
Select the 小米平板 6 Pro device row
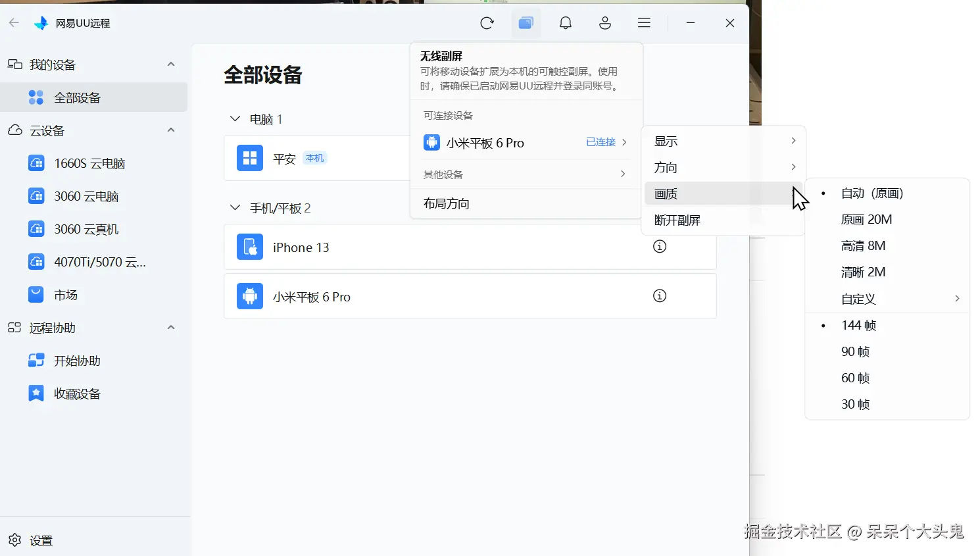coord(470,296)
